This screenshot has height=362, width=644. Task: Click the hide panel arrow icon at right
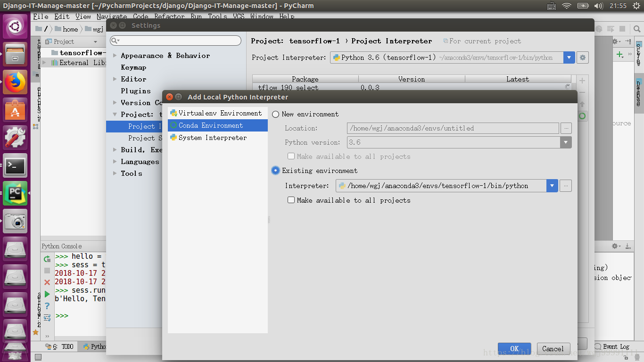pyautogui.click(x=628, y=41)
